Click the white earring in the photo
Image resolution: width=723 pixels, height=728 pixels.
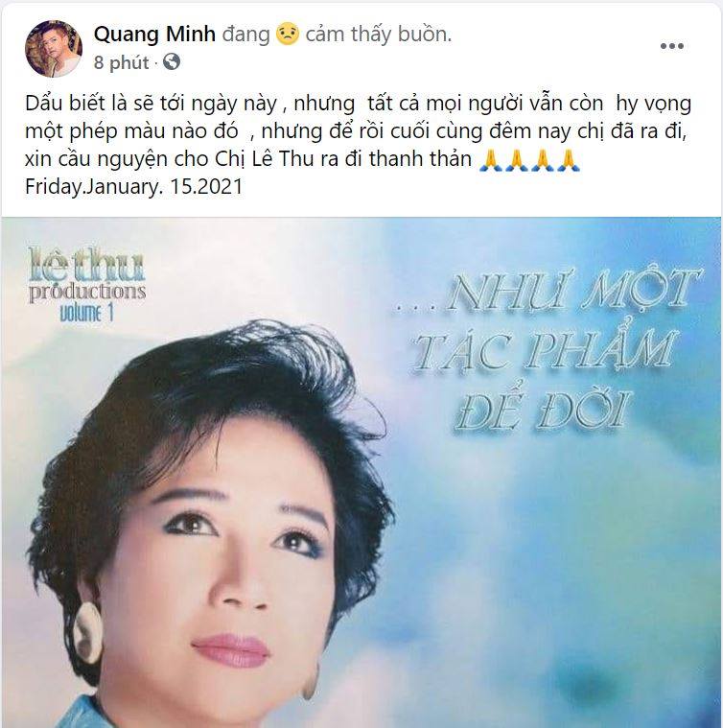coord(87,633)
